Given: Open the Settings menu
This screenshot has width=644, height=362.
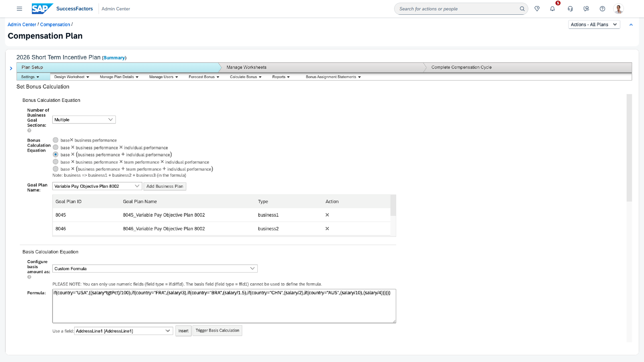Looking at the screenshot, I should (x=30, y=77).
